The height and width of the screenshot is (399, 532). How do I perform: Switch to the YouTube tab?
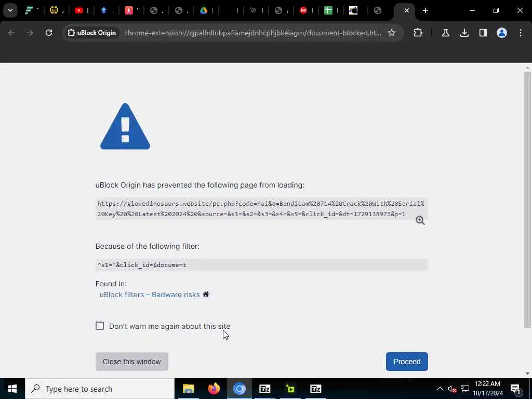tap(79, 10)
